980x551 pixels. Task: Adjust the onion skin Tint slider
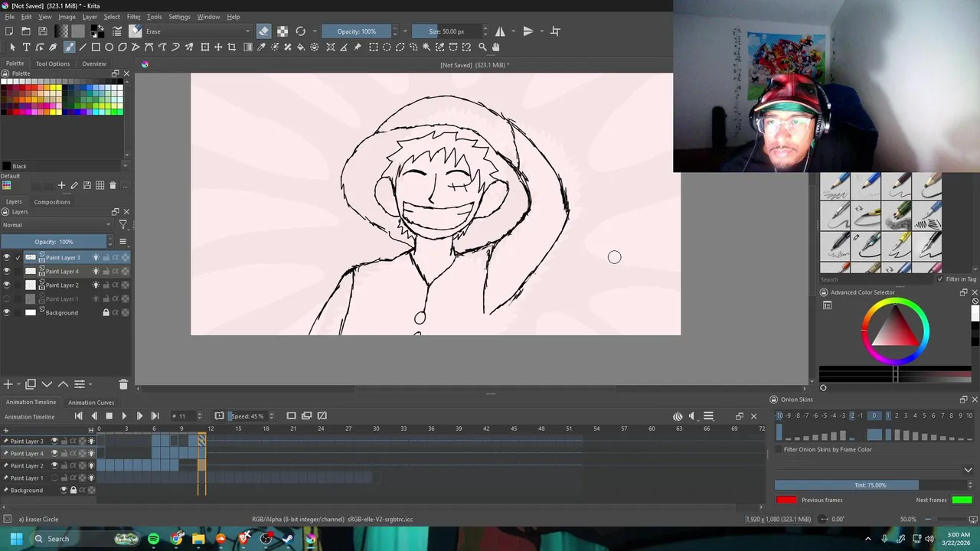(x=871, y=485)
